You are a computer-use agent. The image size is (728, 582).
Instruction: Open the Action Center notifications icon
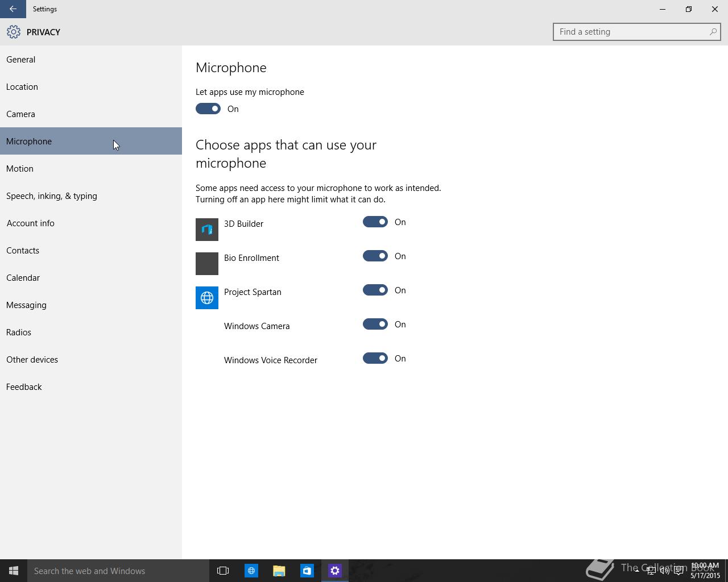(x=679, y=571)
